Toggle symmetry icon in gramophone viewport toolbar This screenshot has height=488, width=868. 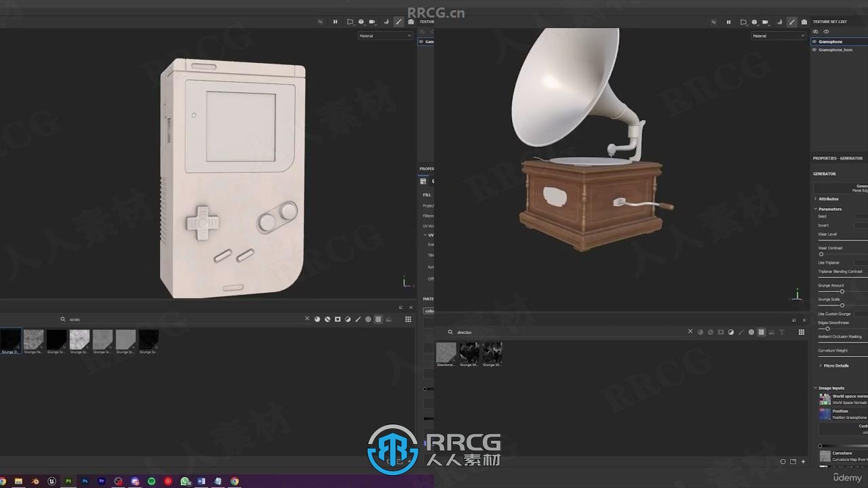click(x=714, y=22)
